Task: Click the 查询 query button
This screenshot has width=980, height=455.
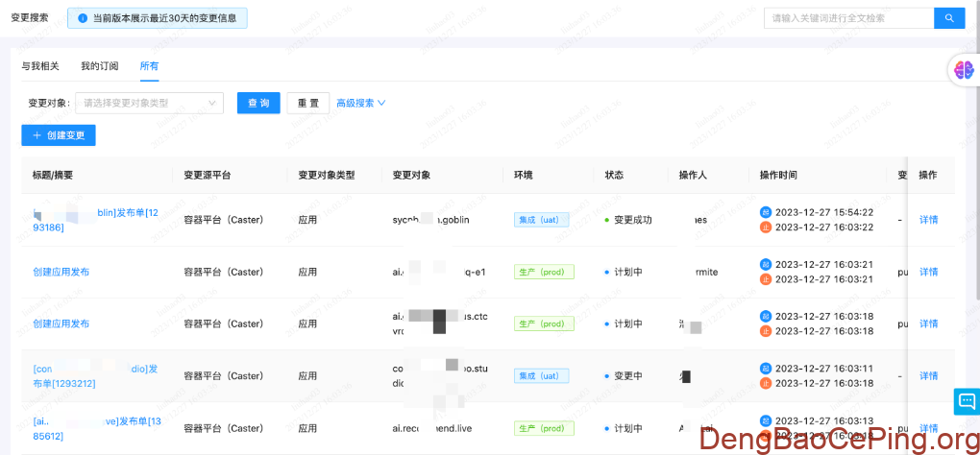Action: (x=258, y=103)
